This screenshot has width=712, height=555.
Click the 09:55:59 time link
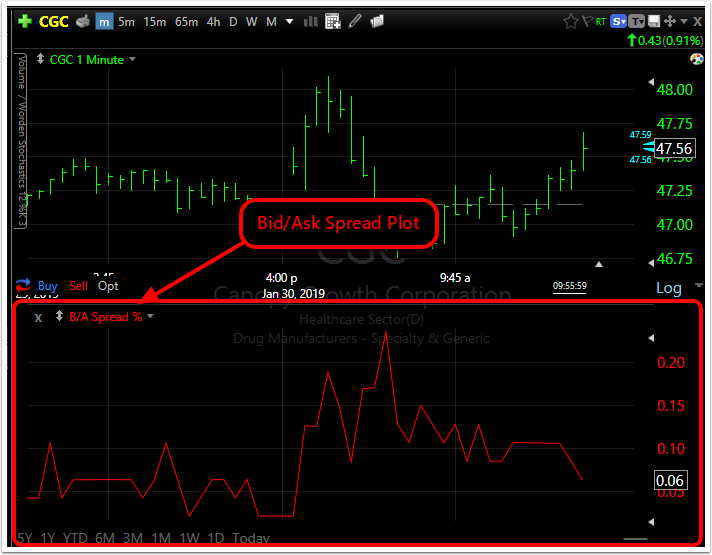pyautogui.click(x=569, y=286)
